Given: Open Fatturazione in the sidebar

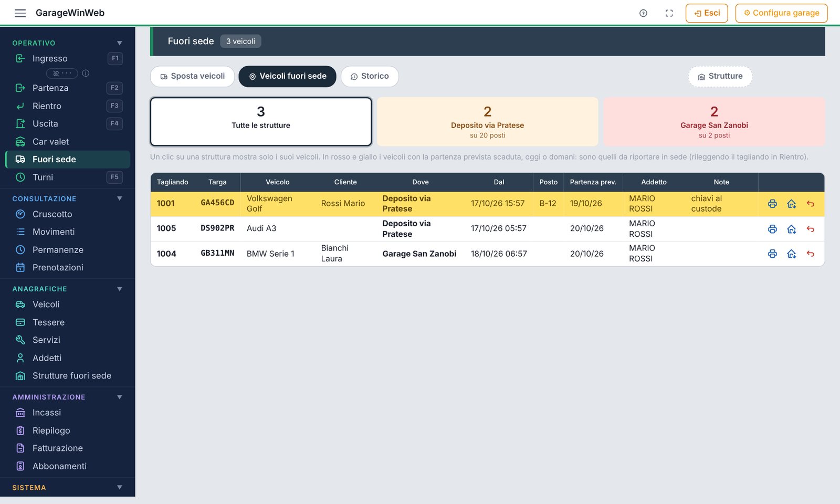Looking at the screenshot, I should click(68, 448).
